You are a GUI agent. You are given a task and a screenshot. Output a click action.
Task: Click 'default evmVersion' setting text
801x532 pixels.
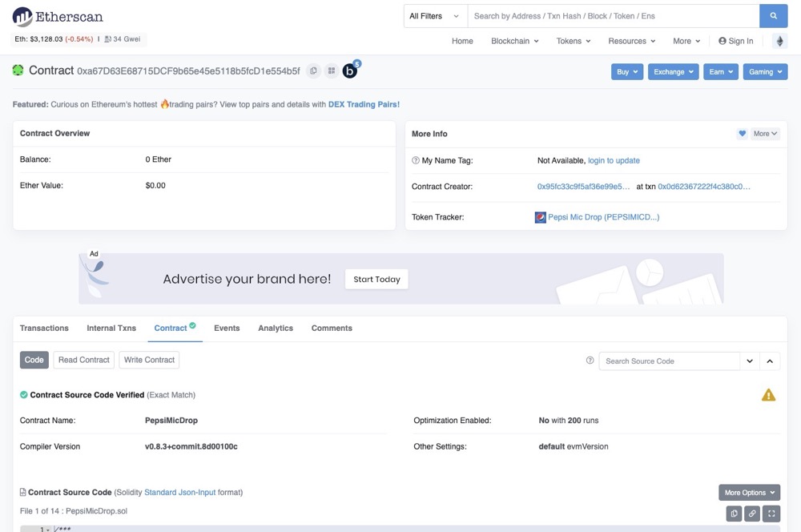(x=574, y=446)
